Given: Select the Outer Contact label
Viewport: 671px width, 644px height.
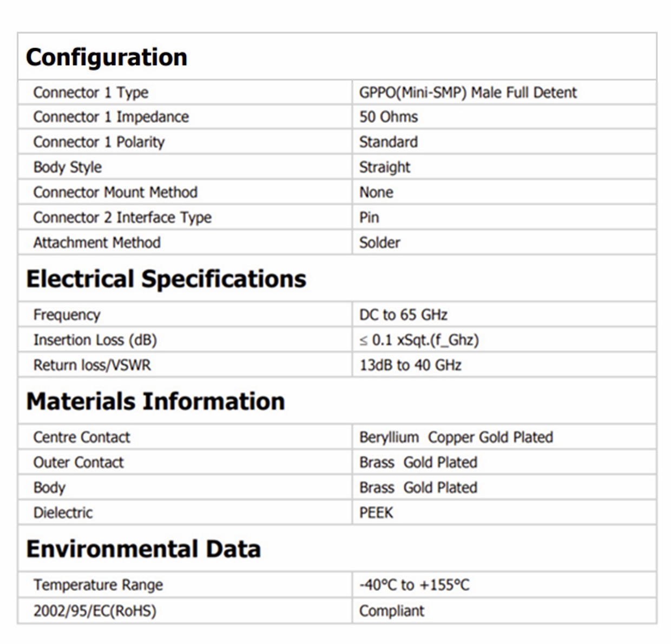Looking at the screenshot, I should coord(78,463).
